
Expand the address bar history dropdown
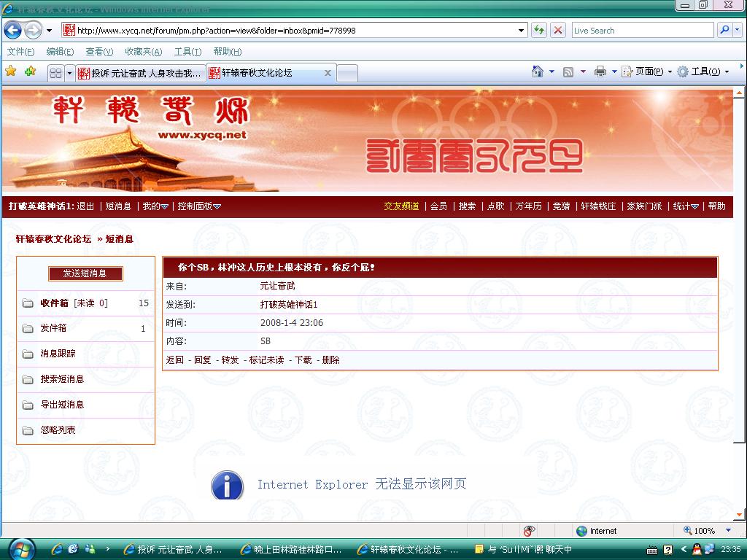pyautogui.click(x=522, y=31)
